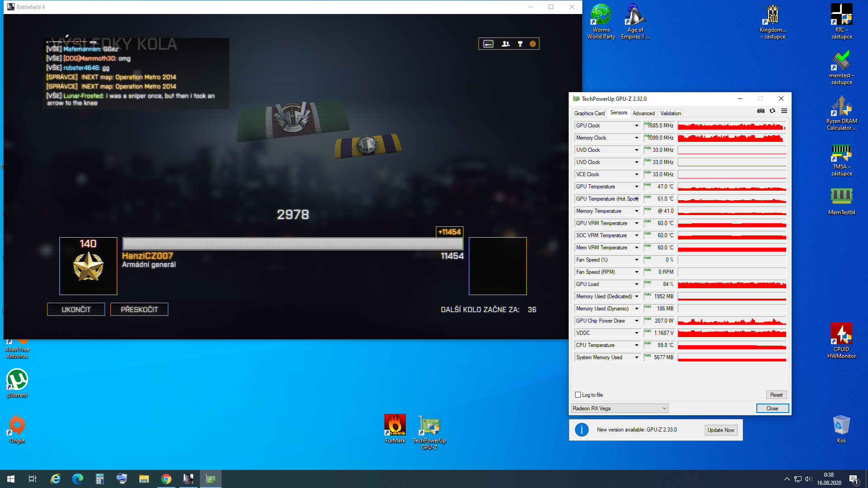The height and width of the screenshot is (488, 868).
Task: Click the System Memory Used value 5677 MB
Action: pos(659,357)
